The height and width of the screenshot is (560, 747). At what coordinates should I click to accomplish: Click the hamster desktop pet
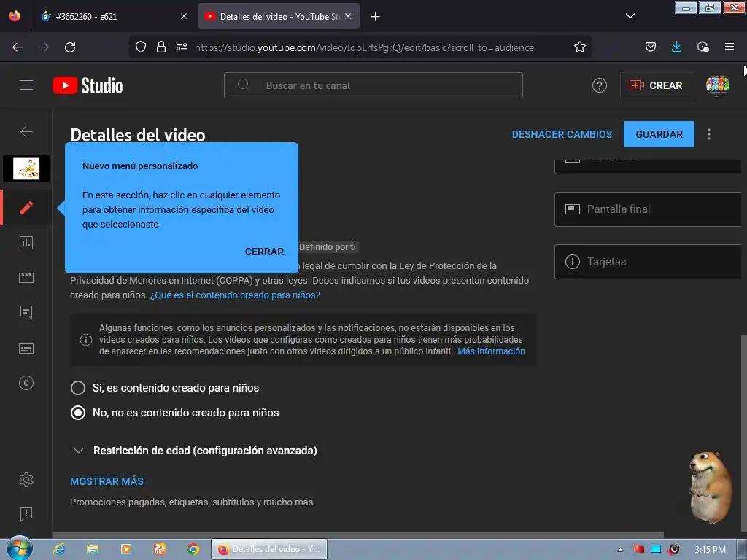pyautogui.click(x=710, y=486)
